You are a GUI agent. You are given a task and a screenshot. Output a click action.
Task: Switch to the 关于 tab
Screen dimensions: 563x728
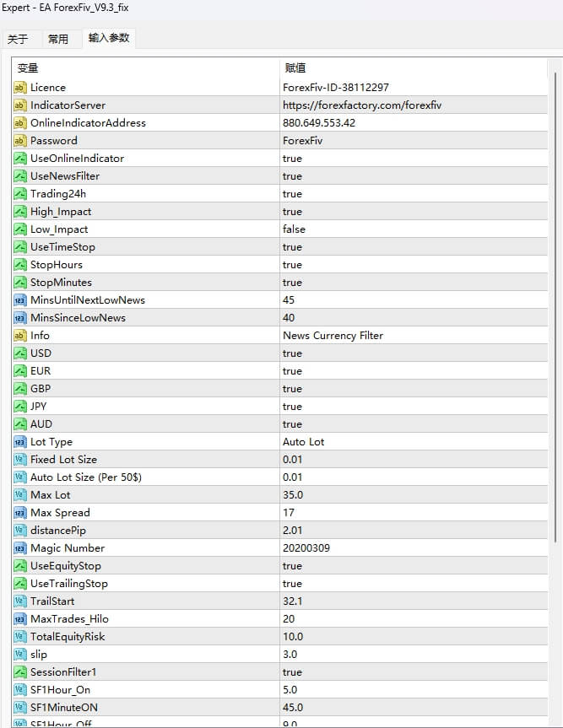21,38
